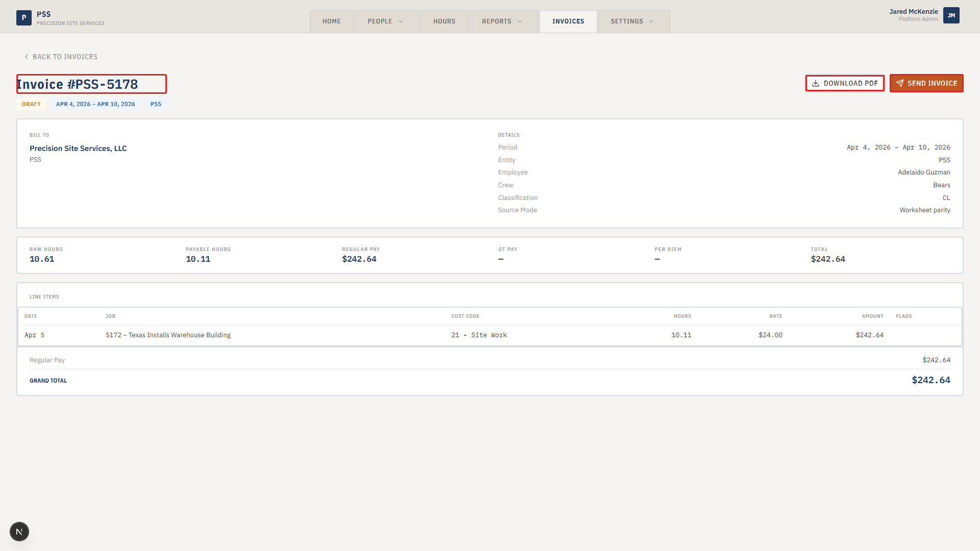980x551 pixels.
Task: Click the Platform Admin role label
Action: [x=918, y=19]
